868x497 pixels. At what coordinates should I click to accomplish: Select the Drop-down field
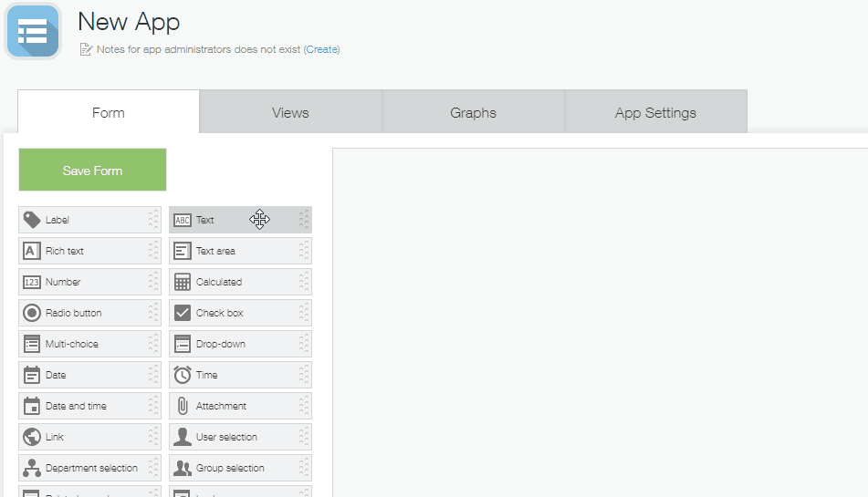(240, 344)
